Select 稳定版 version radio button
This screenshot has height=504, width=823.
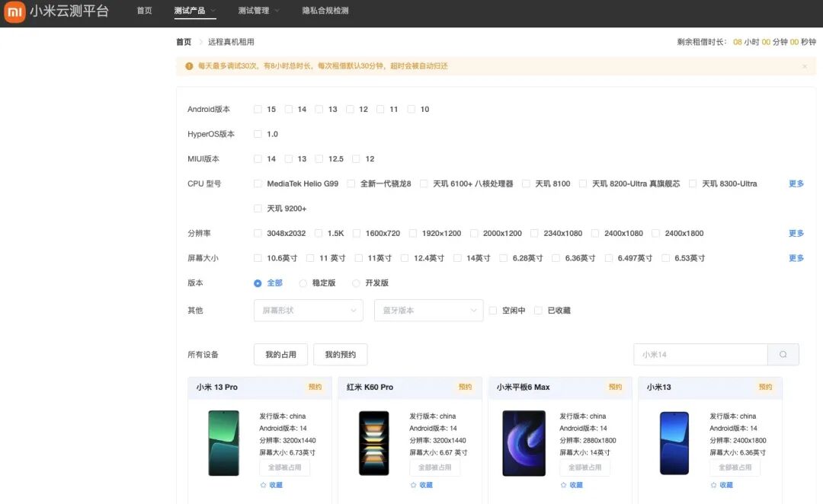click(303, 283)
